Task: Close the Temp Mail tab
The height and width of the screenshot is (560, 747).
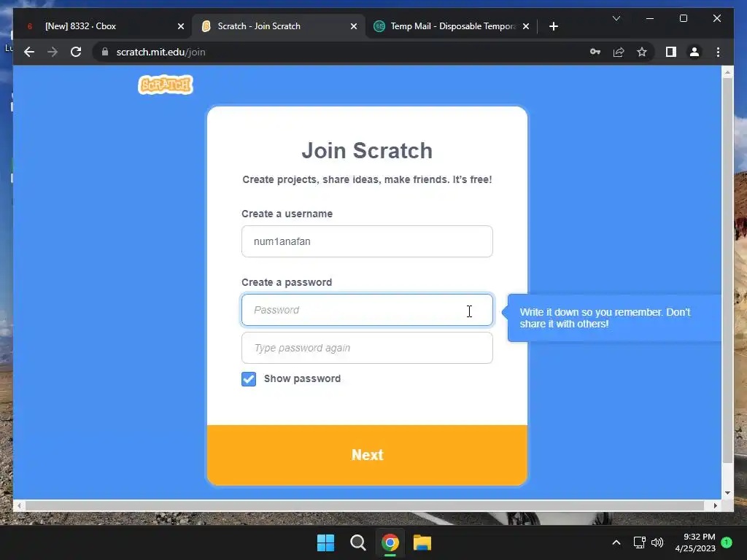Action: [525, 26]
